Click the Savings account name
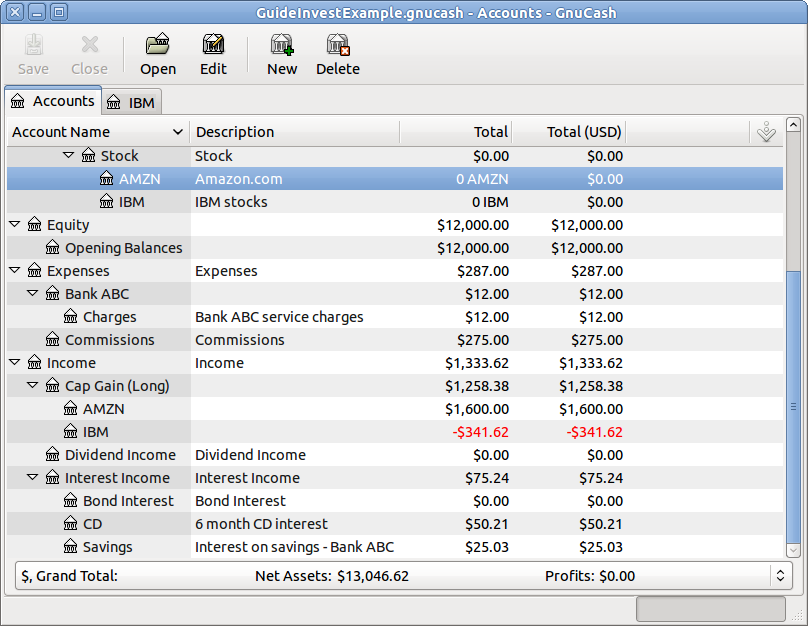 108,547
